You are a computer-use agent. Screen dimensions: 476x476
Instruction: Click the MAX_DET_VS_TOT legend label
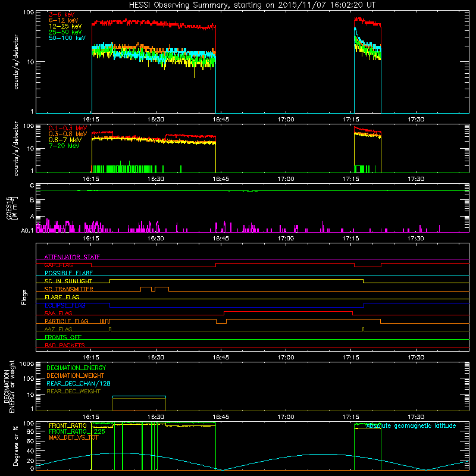point(73,437)
